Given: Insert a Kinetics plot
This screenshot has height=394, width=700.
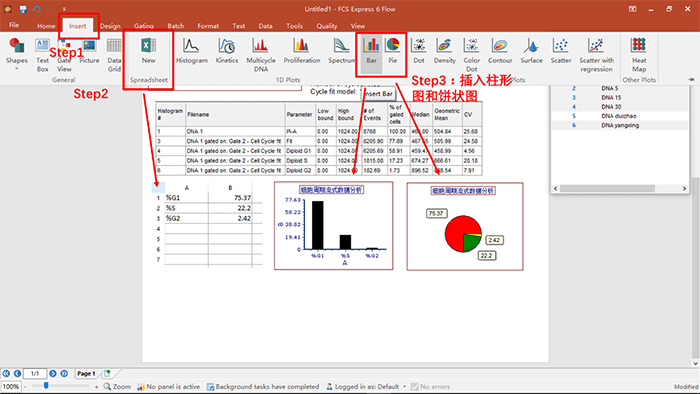Looking at the screenshot, I should [227, 51].
